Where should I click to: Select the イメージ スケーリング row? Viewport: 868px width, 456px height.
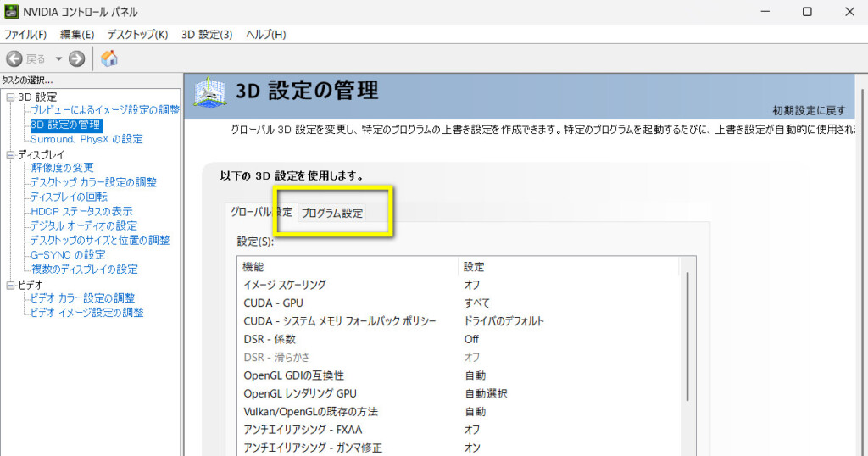point(460,285)
